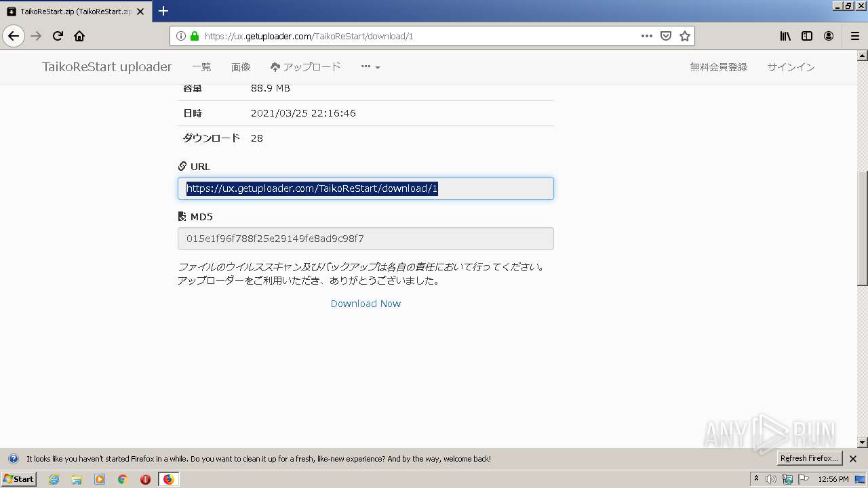Select the TaikoReStart.zip tab
The height and width of the screenshot is (488, 868).
click(x=76, y=12)
